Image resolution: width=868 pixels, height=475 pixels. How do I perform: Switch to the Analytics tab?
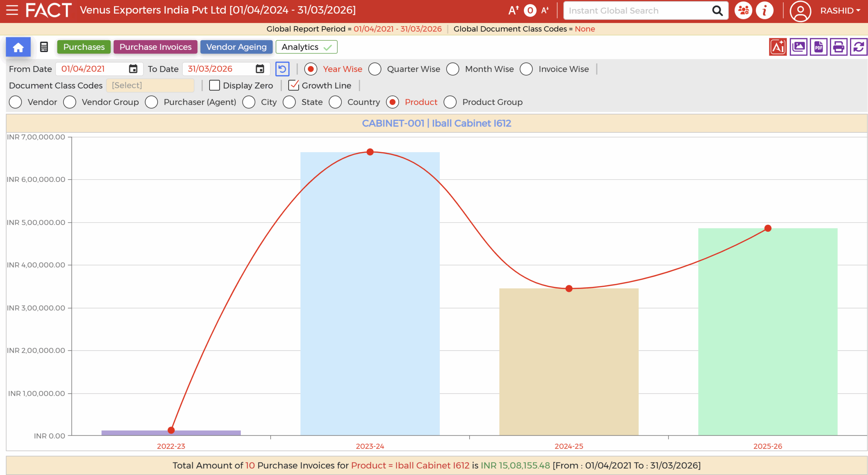pyautogui.click(x=307, y=47)
